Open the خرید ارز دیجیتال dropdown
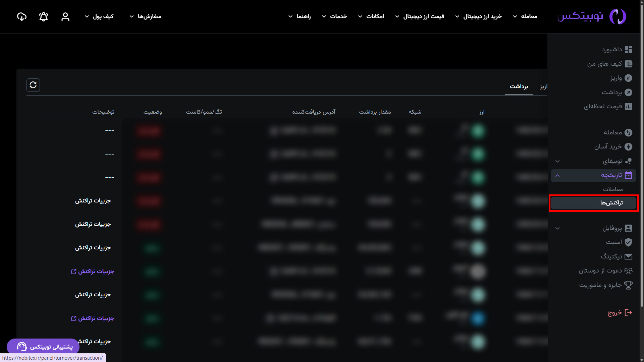 [479, 16]
